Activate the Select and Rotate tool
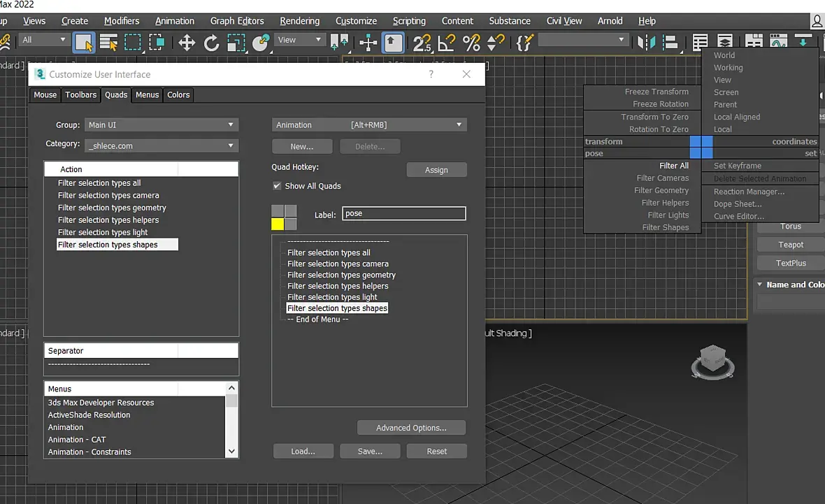 [x=212, y=43]
